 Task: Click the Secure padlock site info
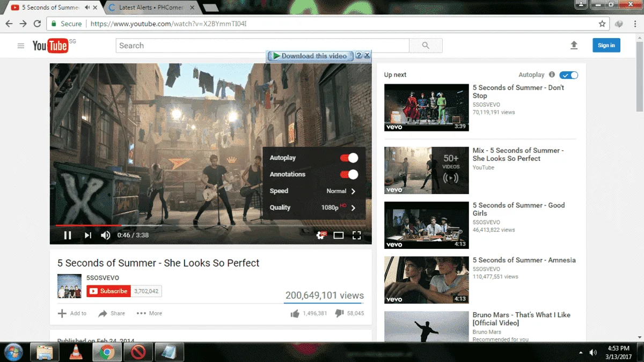tap(67, 24)
